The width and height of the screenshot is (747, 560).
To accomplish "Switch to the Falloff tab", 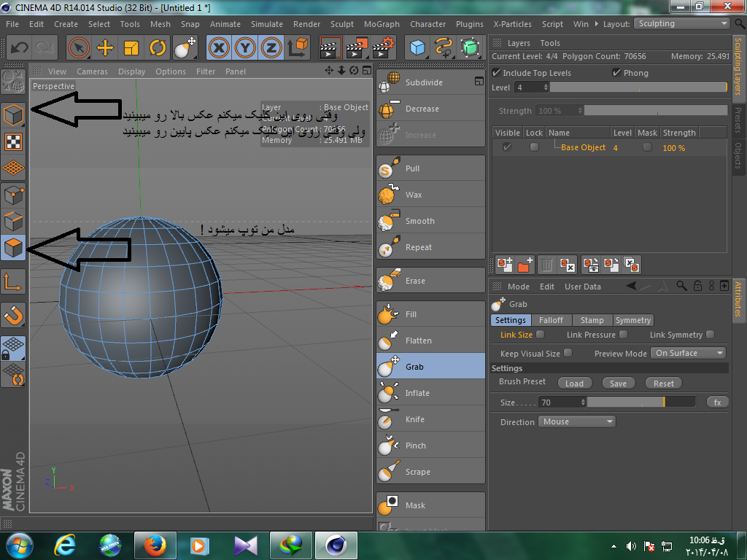I will click(x=551, y=320).
